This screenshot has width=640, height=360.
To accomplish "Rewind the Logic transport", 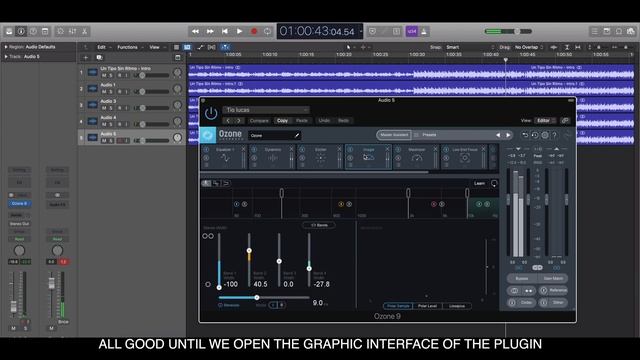I will [x=195, y=31].
